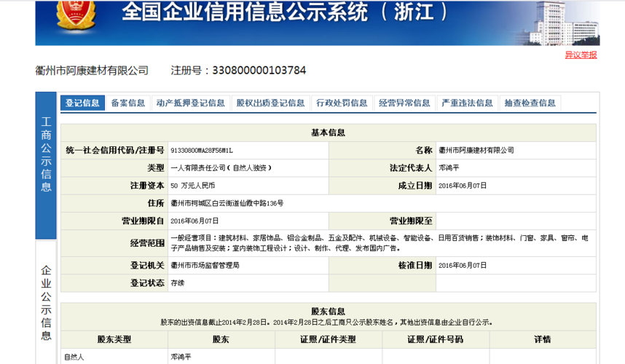Click the address 衢州市柯城区白云街道仙霞中路136号
The height and width of the screenshot is (364, 625).
click(227, 203)
